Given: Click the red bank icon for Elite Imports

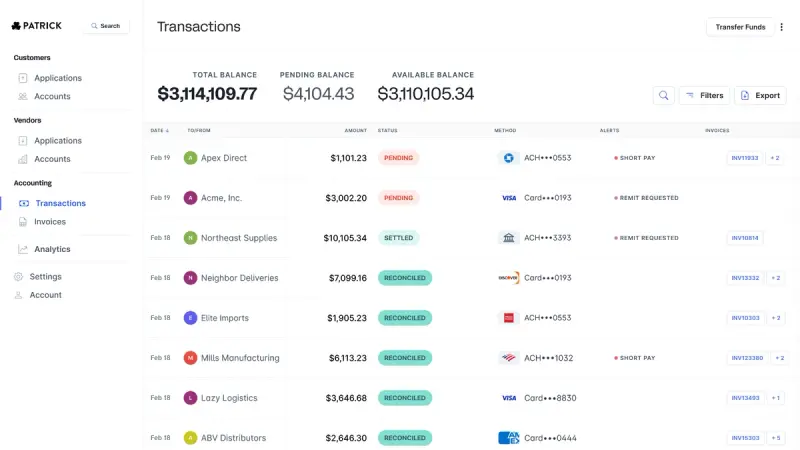Looking at the screenshot, I should click(508, 317).
